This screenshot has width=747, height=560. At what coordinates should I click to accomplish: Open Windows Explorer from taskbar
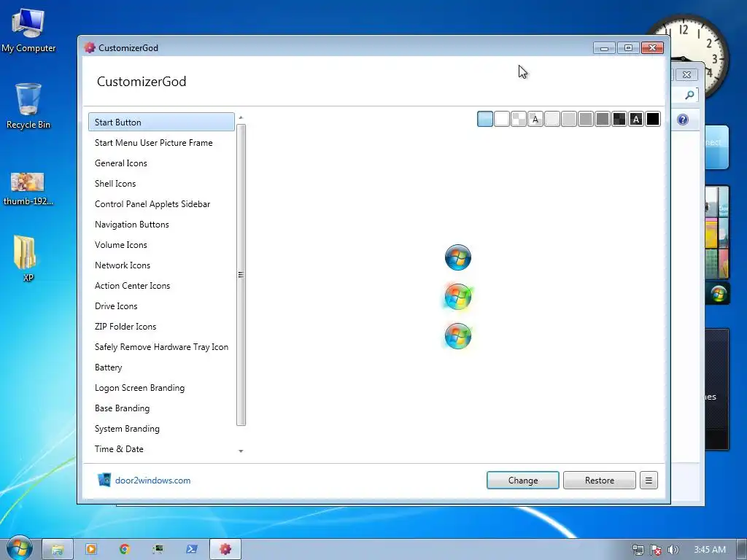(x=58, y=549)
